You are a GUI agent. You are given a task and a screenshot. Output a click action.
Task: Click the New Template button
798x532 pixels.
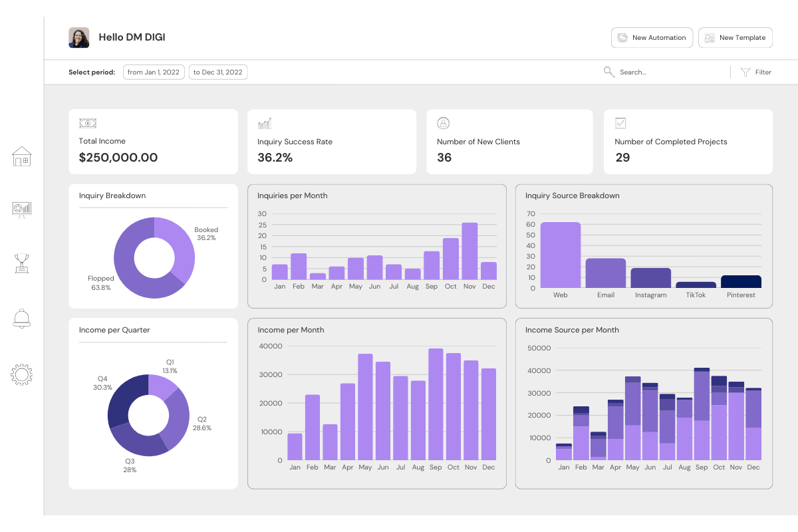(735, 38)
